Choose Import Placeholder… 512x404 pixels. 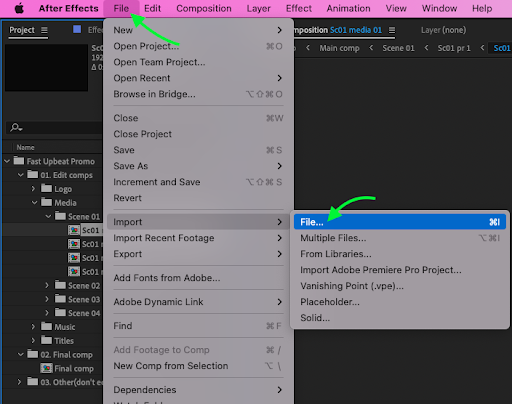(x=400, y=302)
